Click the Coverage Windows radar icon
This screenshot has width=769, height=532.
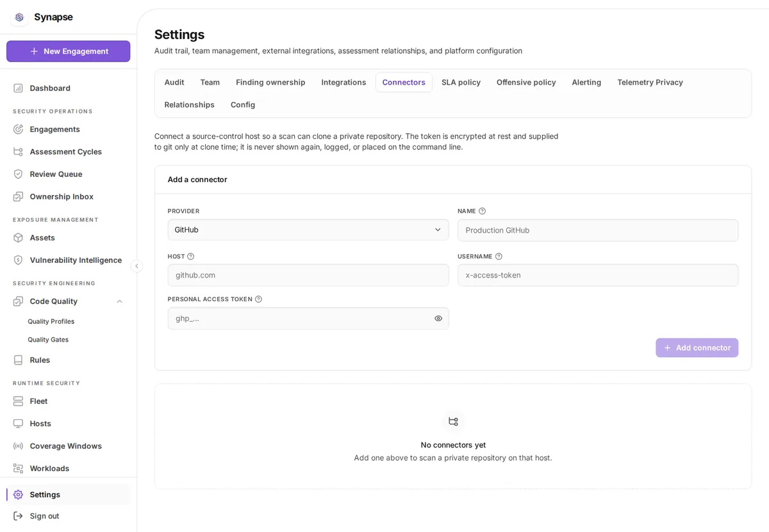(x=18, y=445)
